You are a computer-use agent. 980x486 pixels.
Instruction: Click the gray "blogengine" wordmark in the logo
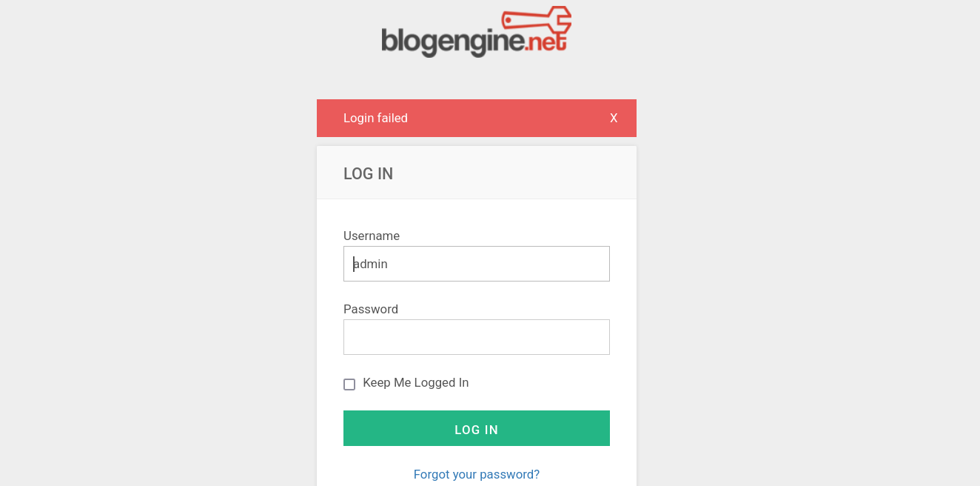click(x=452, y=41)
